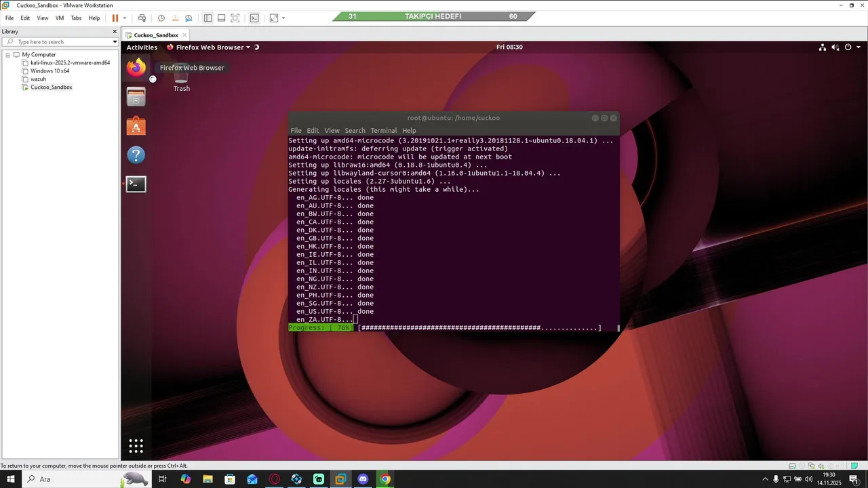868x488 pixels.
Task: Select the Windows 10 x64 VM
Action: [x=50, y=71]
